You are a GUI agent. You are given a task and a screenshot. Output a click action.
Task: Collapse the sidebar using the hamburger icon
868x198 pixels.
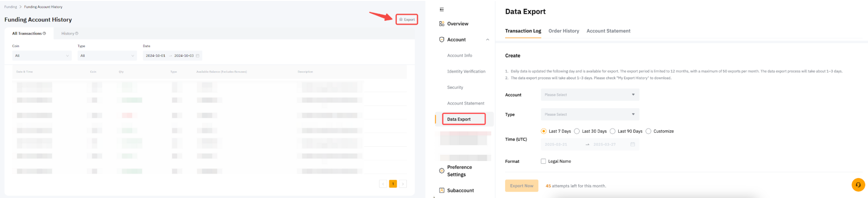pyautogui.click(x=442, y=9)
